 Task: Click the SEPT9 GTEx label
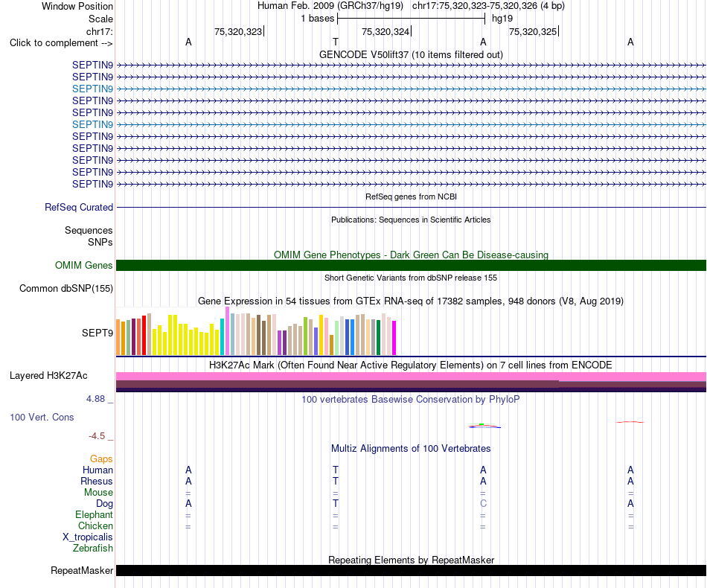pos(97,333)
